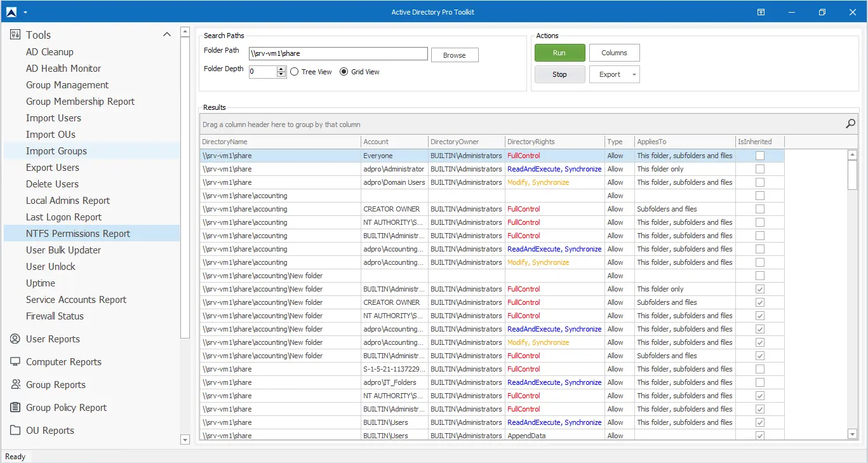Open the Columns chooser button
This screenshot has height=463, width=868.
click(614, 53)
